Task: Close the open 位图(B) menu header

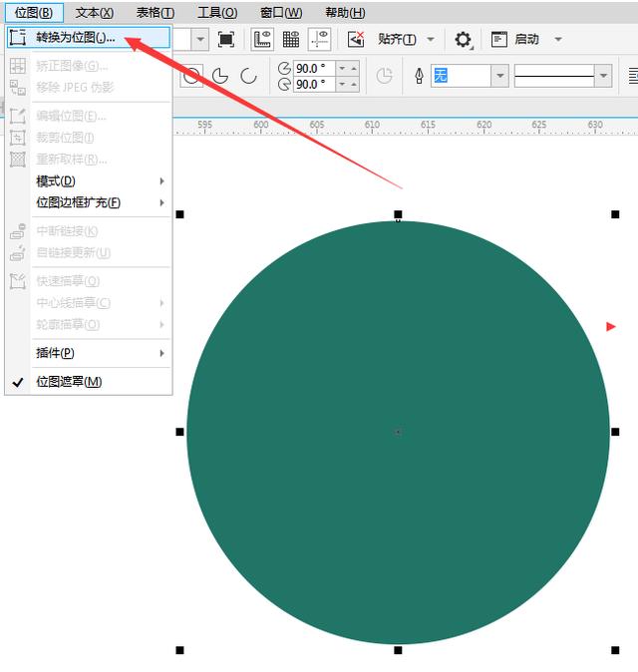Action: (34, 13)
